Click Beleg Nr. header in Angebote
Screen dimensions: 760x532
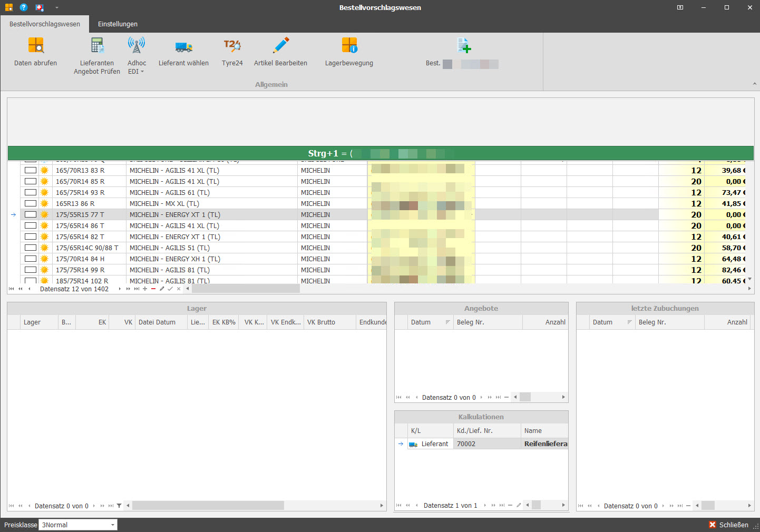488,322
